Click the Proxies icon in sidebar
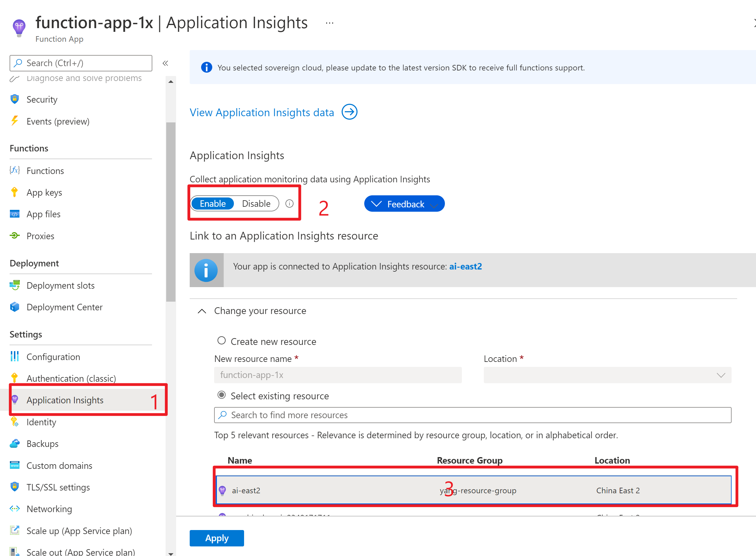The image size is (756, 556). 15,236
